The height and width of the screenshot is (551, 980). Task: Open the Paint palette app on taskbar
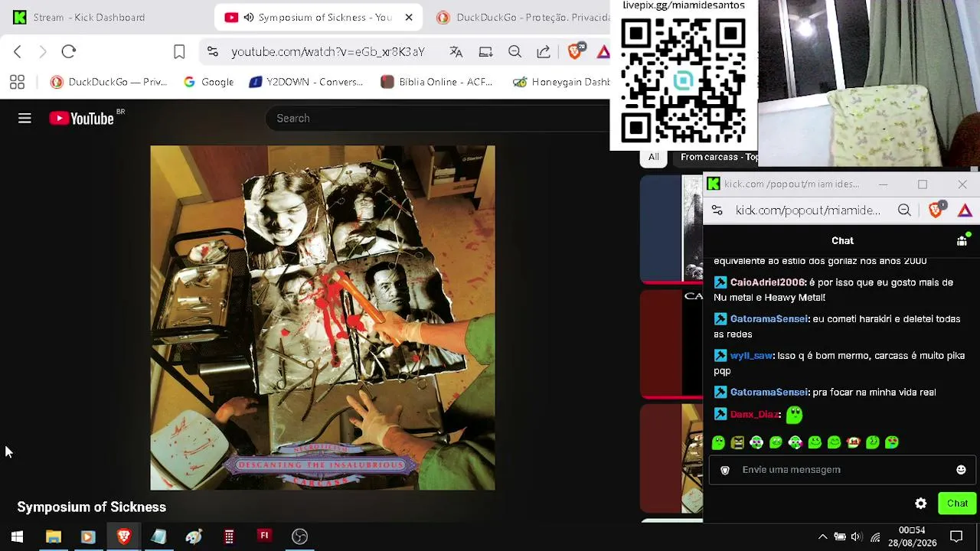coord(194,536)
